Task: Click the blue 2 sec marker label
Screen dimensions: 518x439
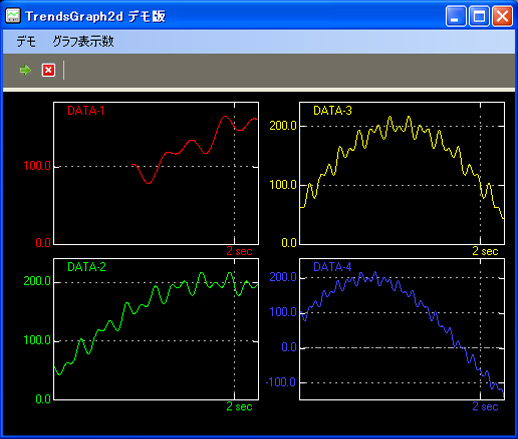Action: coord(485,407)
